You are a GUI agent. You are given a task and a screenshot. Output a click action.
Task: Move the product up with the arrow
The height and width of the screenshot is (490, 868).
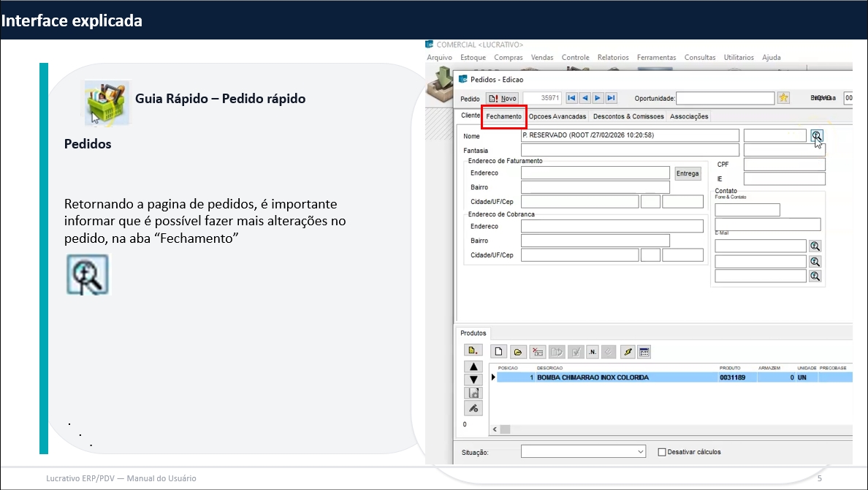pos(473,366)
